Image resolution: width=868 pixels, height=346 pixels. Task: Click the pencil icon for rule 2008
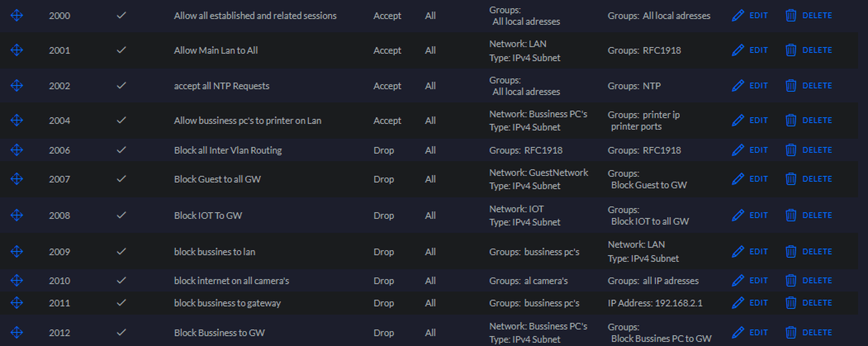pyautogui.click(x=738, y=215)
